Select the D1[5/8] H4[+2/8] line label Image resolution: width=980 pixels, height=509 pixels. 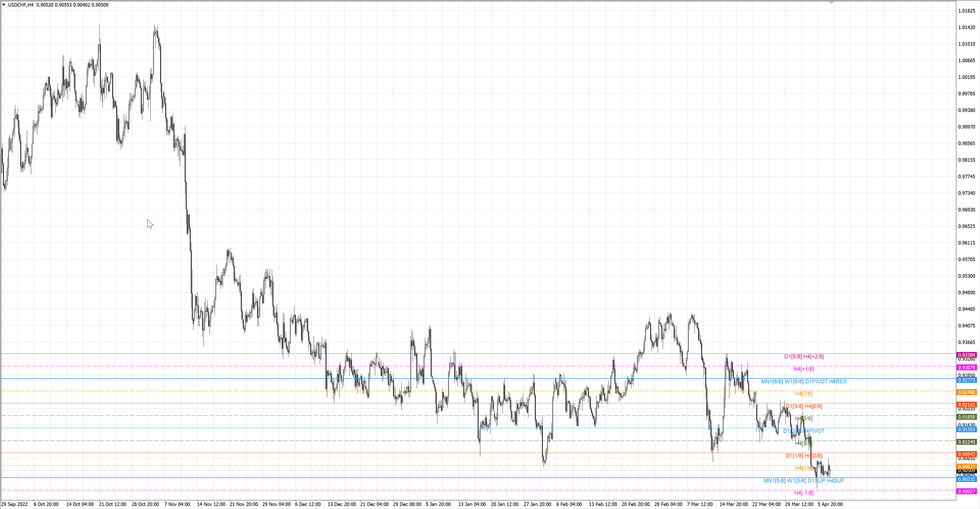click(804, 356)
